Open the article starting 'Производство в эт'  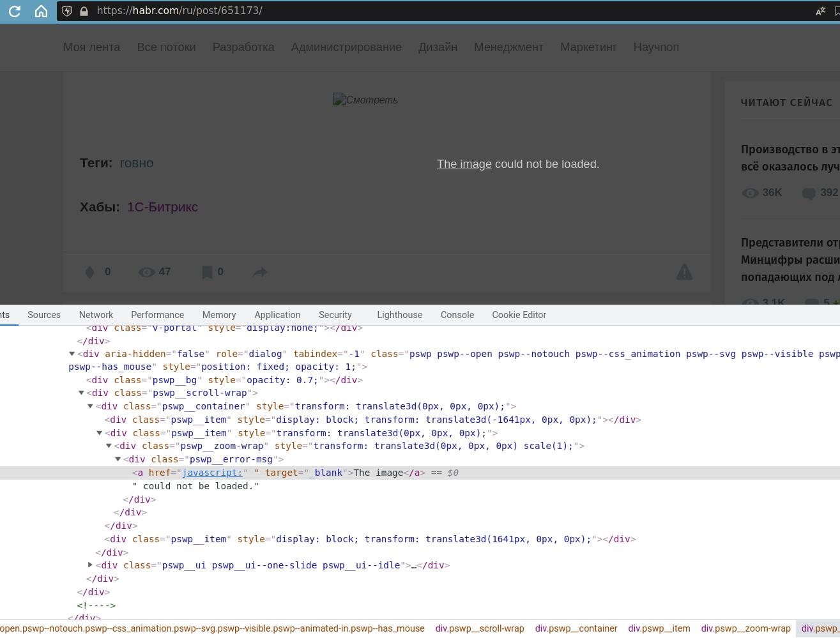[x=790, y=158]
